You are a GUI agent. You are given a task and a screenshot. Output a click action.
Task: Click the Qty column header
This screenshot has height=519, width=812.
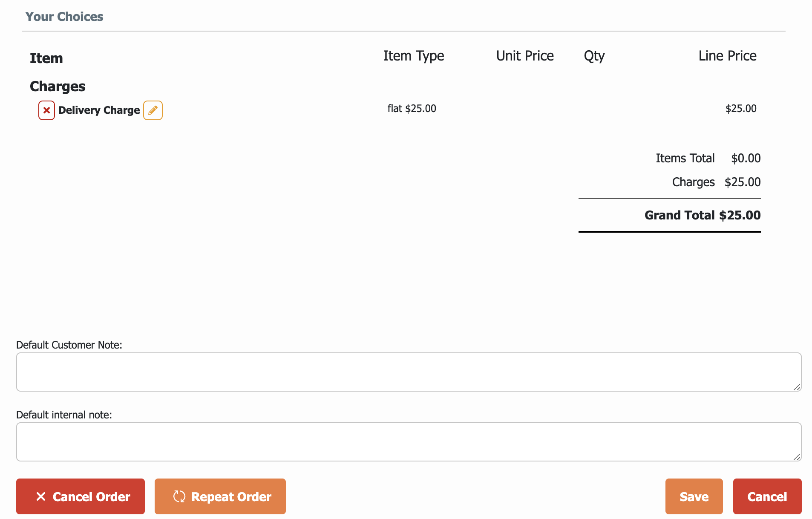[594, 56]
